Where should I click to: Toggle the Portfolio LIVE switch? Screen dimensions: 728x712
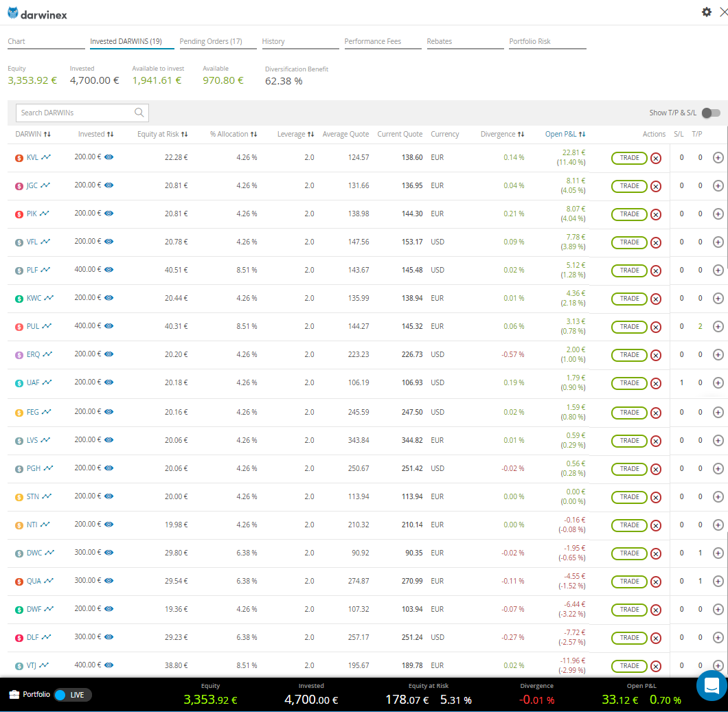72,695
